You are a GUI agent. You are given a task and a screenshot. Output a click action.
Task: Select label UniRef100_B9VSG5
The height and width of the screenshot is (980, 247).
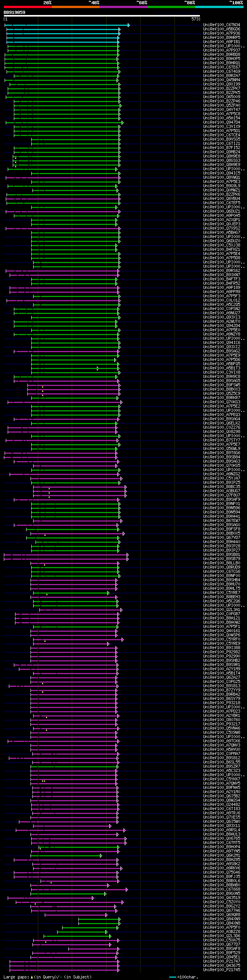tap(222, 139)
